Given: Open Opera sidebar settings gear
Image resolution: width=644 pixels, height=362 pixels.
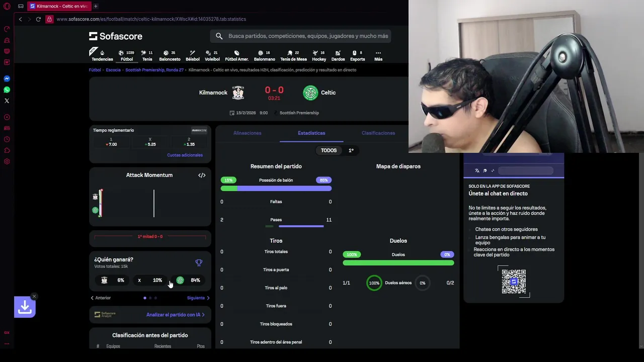Looking at the screenshot, I should tap(7, 161).
